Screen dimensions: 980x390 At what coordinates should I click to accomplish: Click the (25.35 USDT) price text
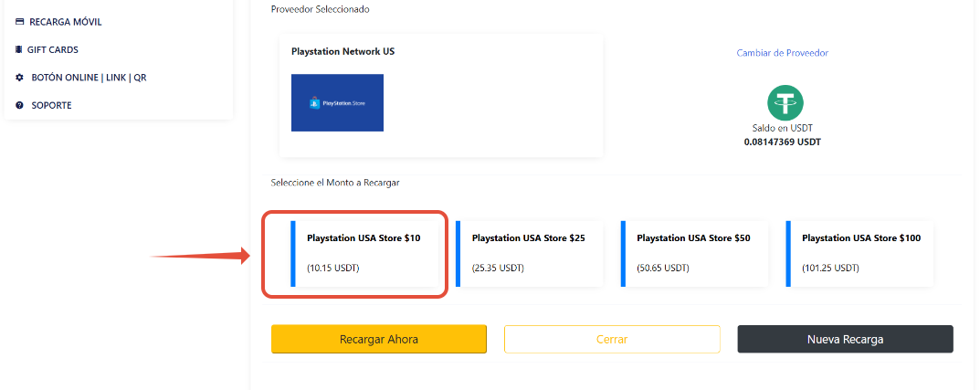[x=498, y=269]
